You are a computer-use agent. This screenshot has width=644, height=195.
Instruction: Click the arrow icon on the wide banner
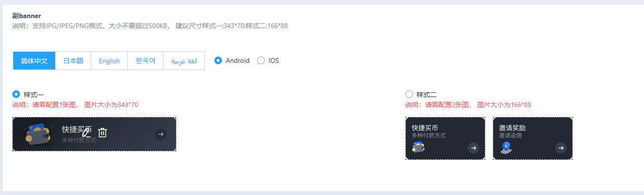pos(161,134)
